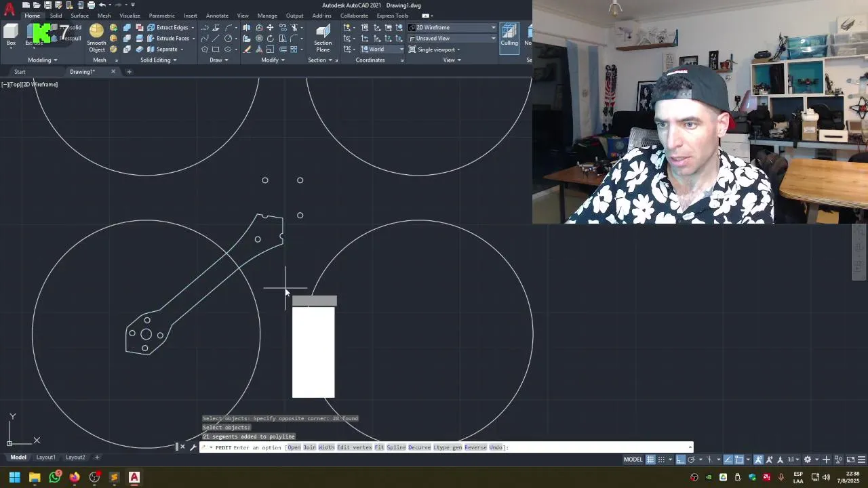Toggle 2D Object Snap in status bar
Viewport: 868px width, 488px height.
coord(740,460)
